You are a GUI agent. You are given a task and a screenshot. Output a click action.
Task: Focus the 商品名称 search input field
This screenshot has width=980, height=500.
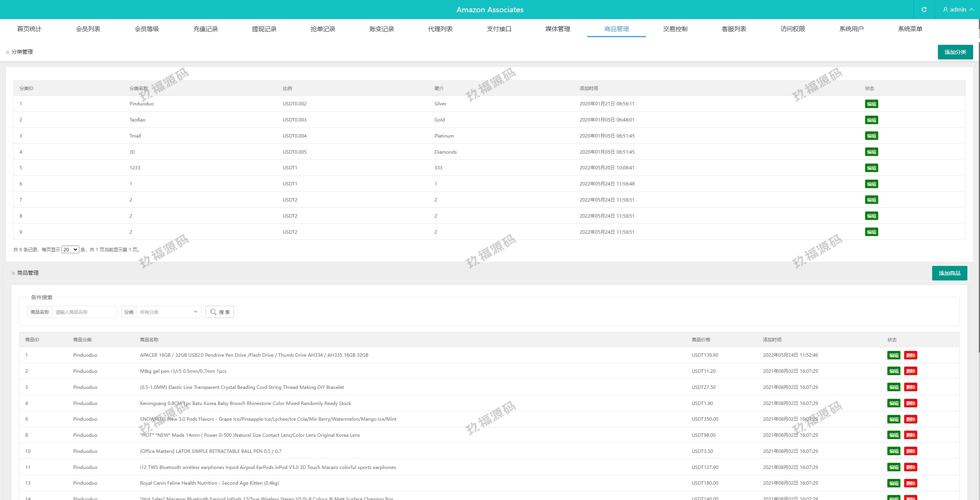[84, 312]
